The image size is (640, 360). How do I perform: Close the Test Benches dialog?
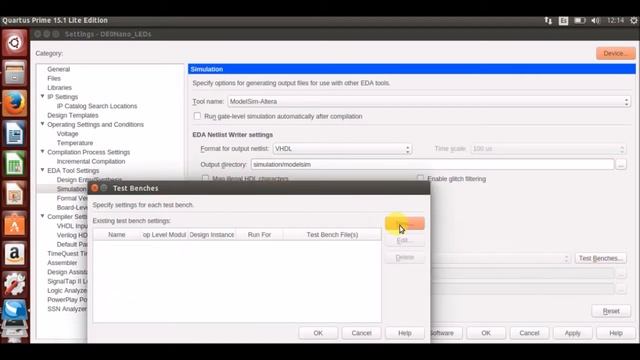click(95, 188)
